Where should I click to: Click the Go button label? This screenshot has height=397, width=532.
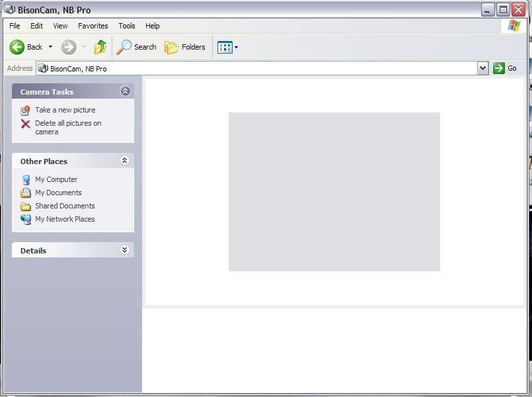(x=512, y=68)
